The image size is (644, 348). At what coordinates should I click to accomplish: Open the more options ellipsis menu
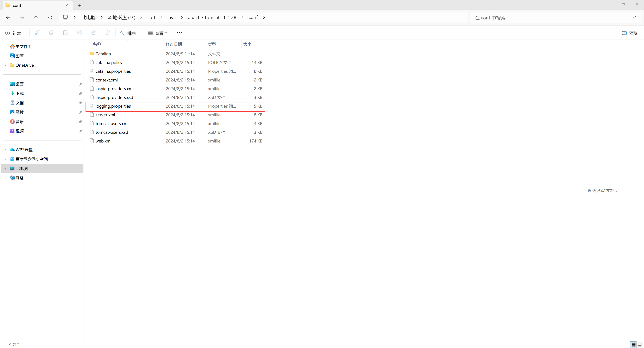coord(179,33)
